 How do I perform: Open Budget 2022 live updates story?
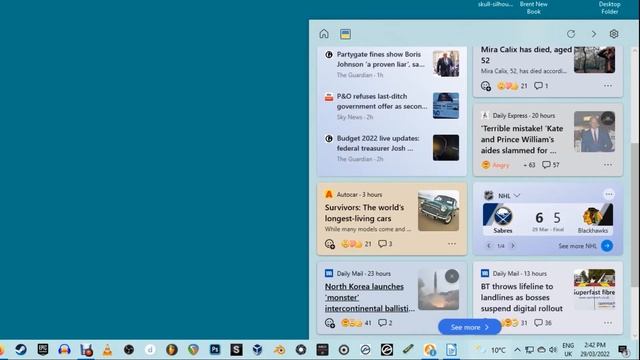coord(378,143)
